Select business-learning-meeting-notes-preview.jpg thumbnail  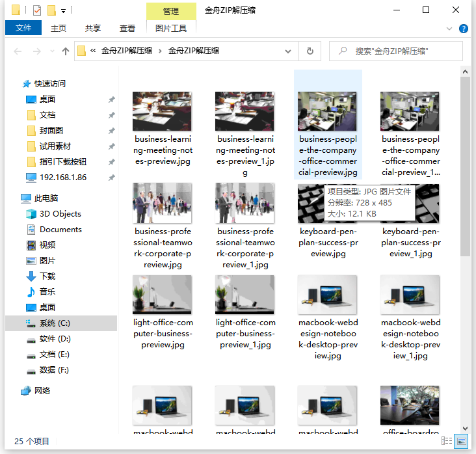click(162, 111)
